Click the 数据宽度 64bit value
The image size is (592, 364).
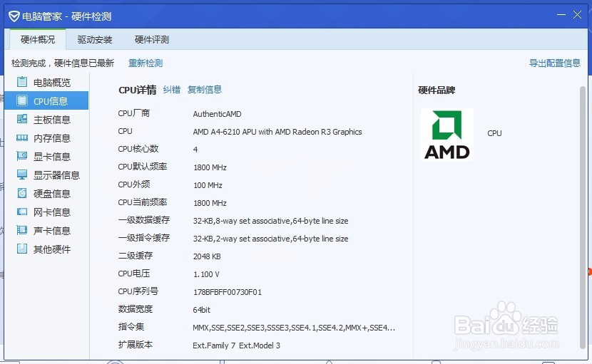click(x=202, y=310)
